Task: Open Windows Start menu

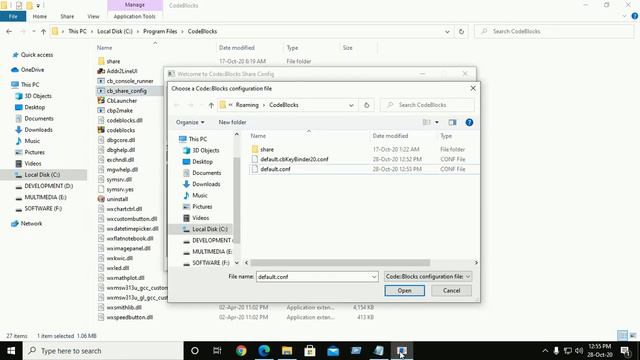Action: [x=11, y=351]
